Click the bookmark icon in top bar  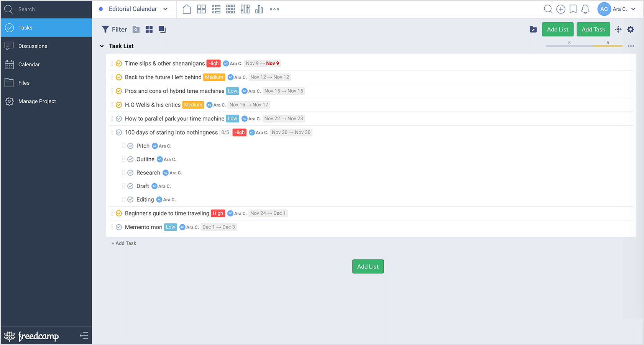click(x=573, y=9)
